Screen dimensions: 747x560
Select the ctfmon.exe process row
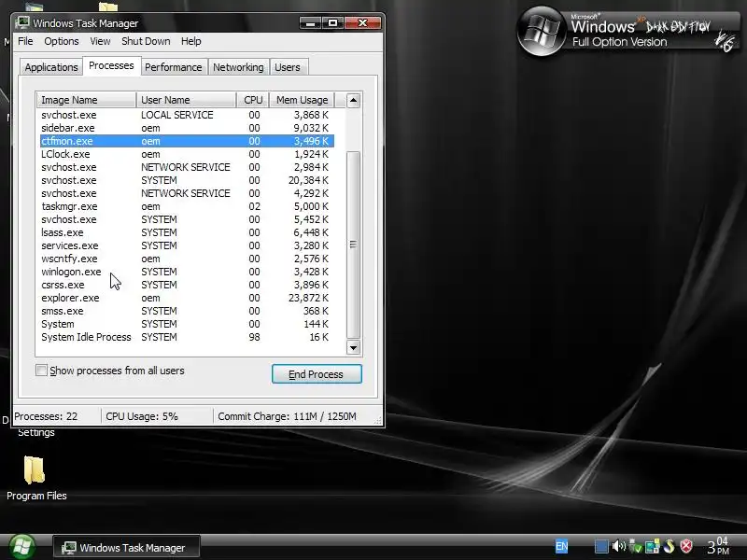[x=187, y=141]
